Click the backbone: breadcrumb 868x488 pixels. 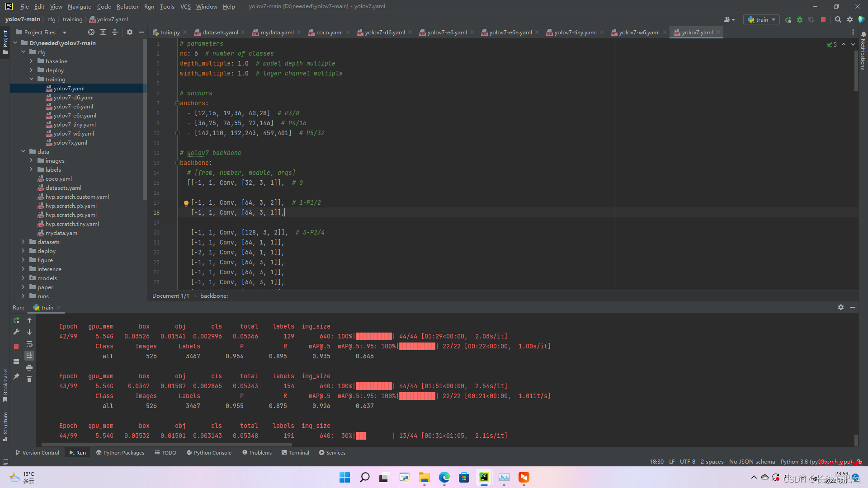(x=214, y=296)
